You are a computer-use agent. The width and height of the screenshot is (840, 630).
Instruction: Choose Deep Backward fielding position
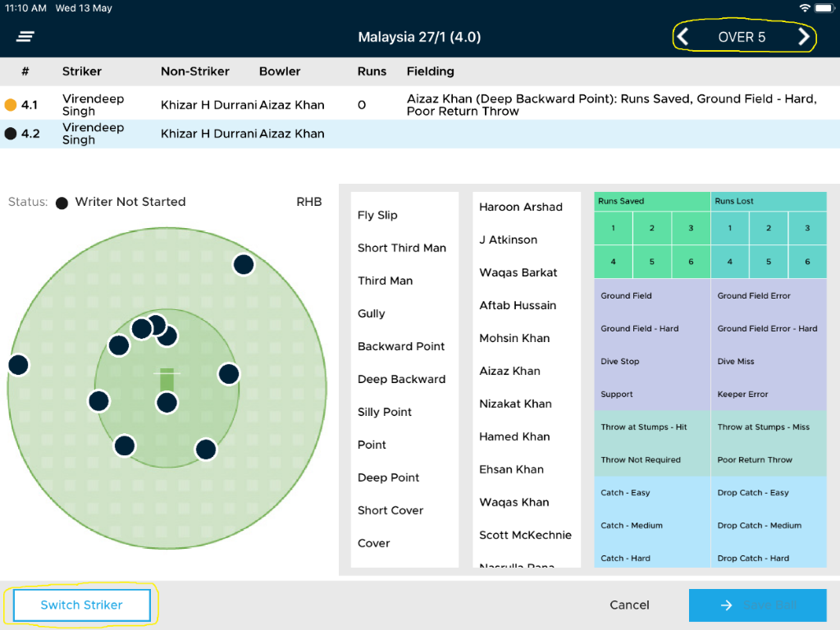click(401, 379)
